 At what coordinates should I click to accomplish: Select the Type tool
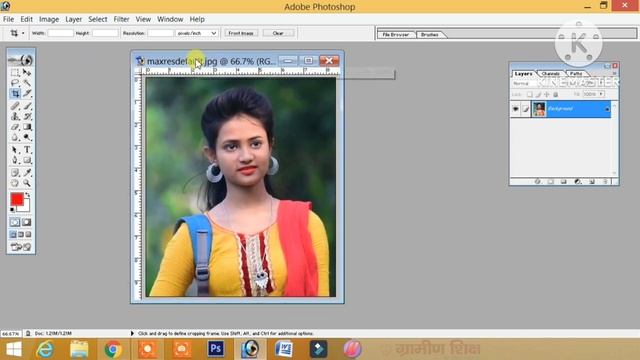(27, 150)
